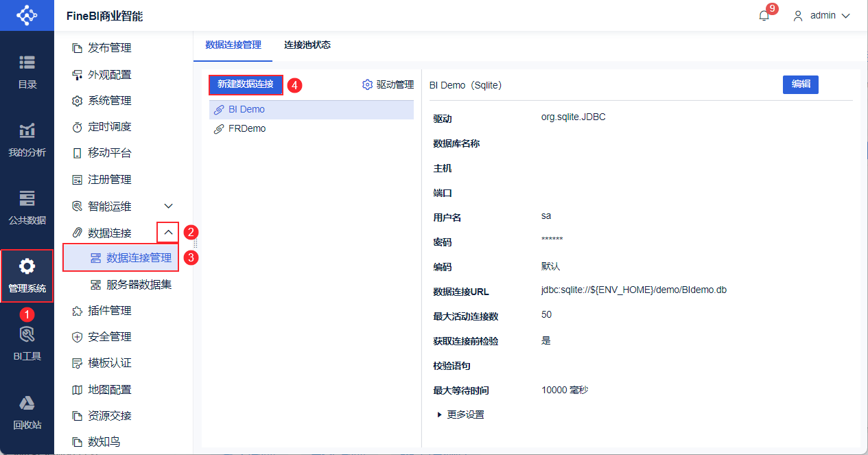
Task: Click the 地图配置 map icon
Action: [77, 390]
